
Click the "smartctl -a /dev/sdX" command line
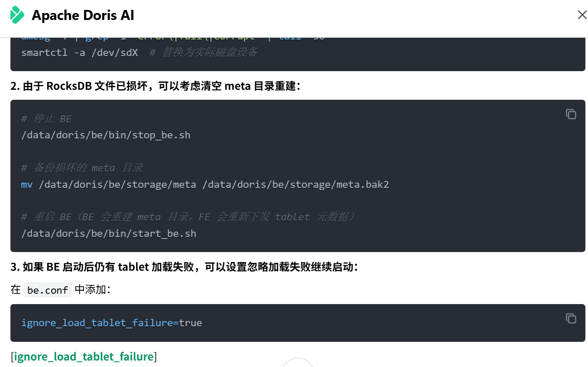(x=79, y=52)
